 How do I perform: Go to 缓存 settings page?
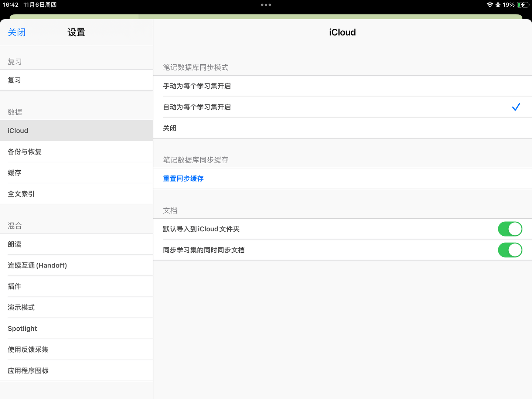click(15, 173)
